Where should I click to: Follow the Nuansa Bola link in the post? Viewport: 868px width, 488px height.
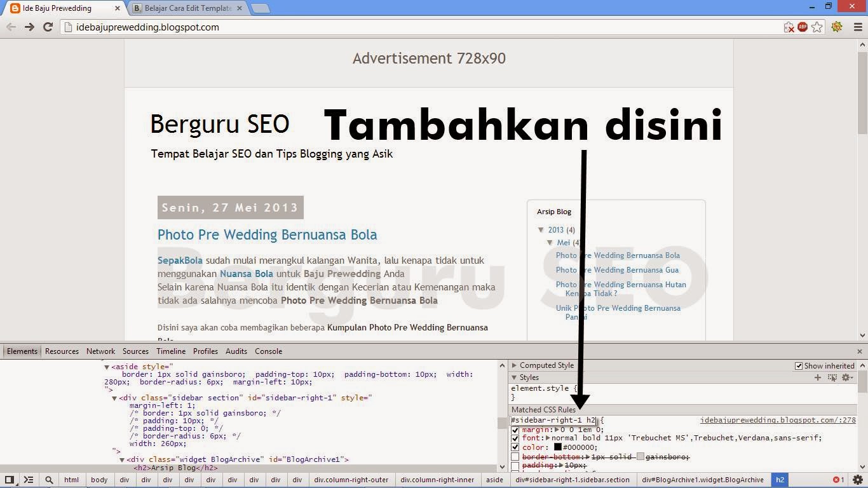tap(247, 274)
